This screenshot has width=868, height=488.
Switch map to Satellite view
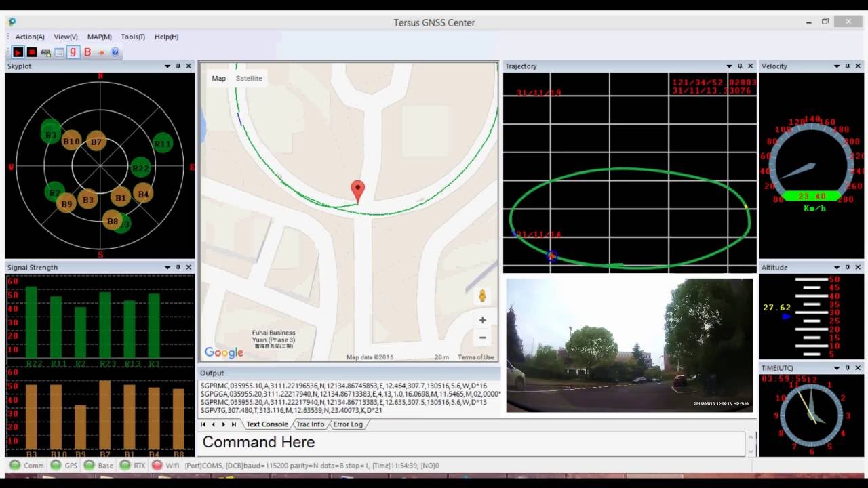click(x=249, y=79)
